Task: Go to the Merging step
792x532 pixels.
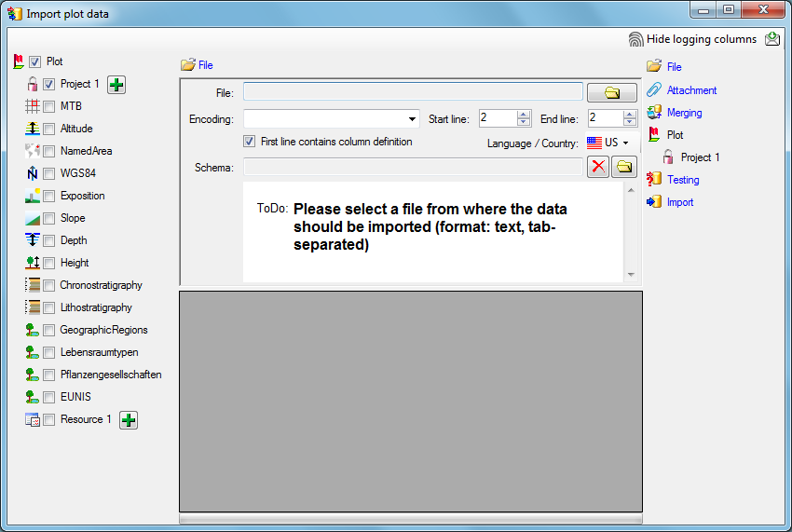Action: coord(684,113)
